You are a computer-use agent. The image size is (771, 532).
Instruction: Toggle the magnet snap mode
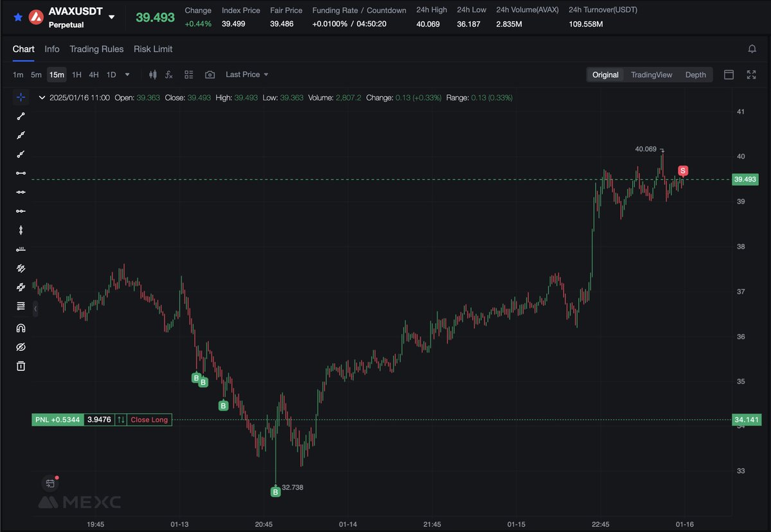tap(21, 328)
